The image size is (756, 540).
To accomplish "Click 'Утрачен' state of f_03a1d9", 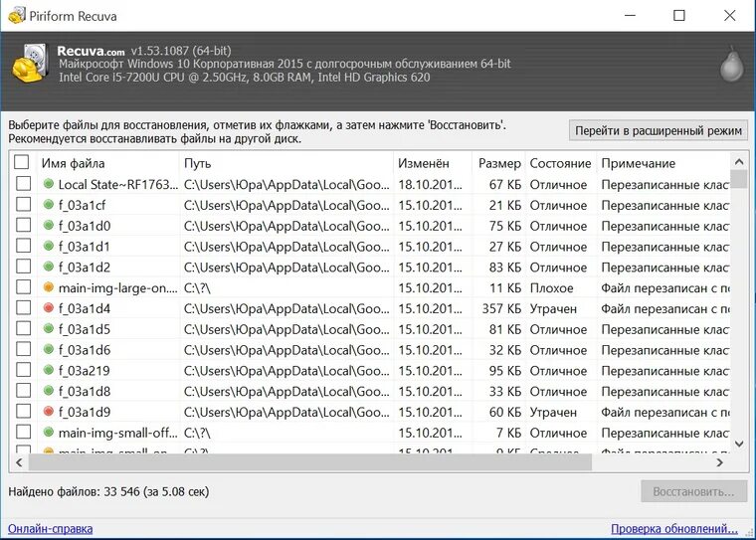I will tap(553, 413).
